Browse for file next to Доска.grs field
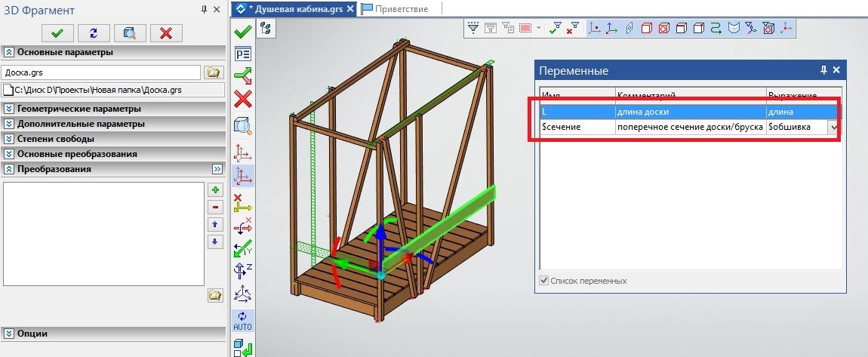Viewport: 868px width, 357px height. pos(214,72)
